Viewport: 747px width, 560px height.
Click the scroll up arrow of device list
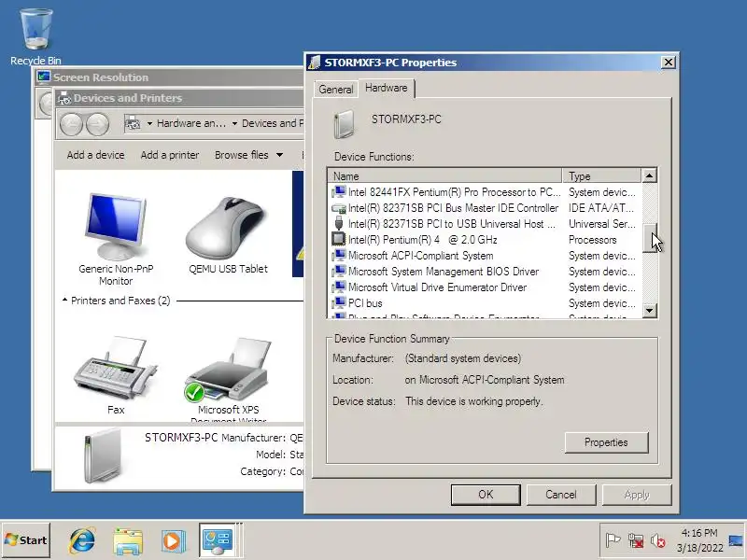649,175
